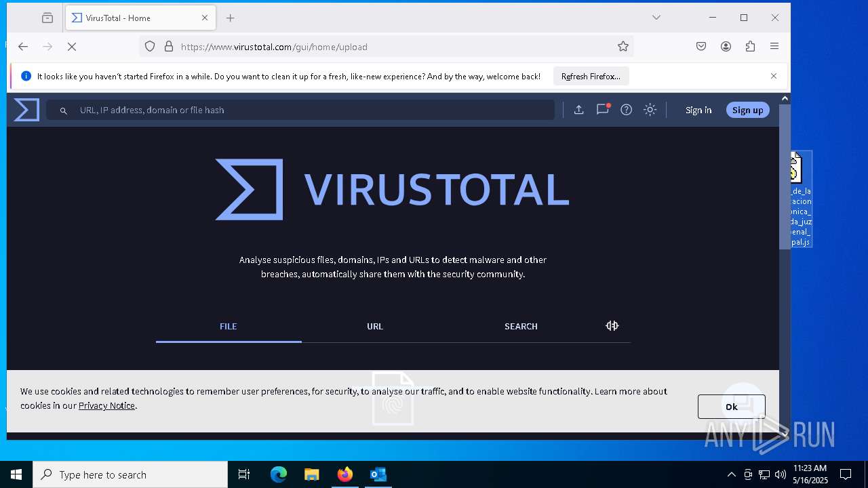Click the Type here to search taskbar box
The width and height of the screenshot is (868, 488).
click(x=130, y=474)
